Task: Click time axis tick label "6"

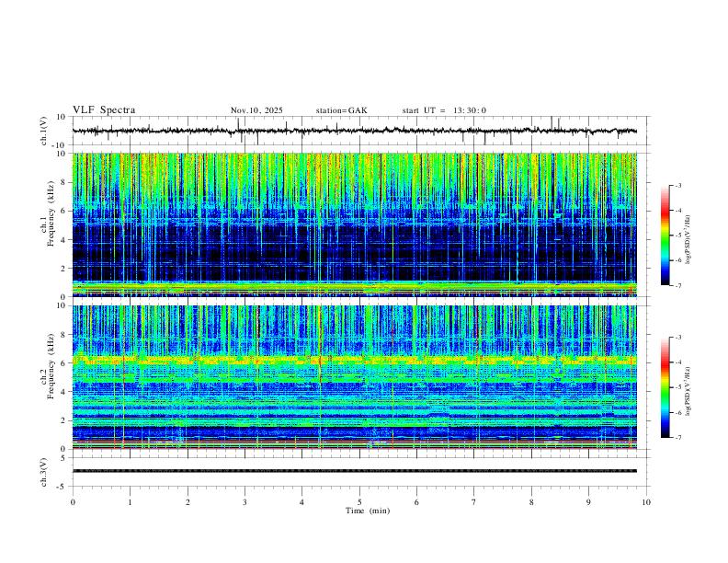Action: pyautogui.click(x=417, y=502)
